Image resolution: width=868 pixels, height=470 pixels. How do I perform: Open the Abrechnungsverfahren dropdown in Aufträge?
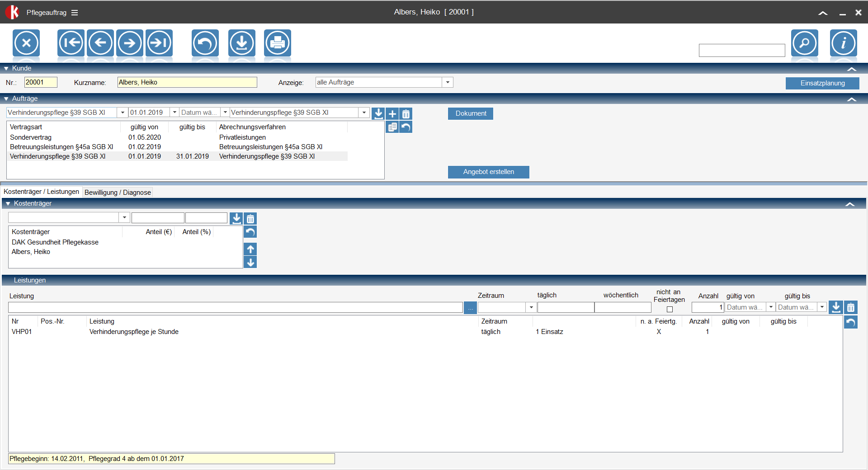(364, 113)
